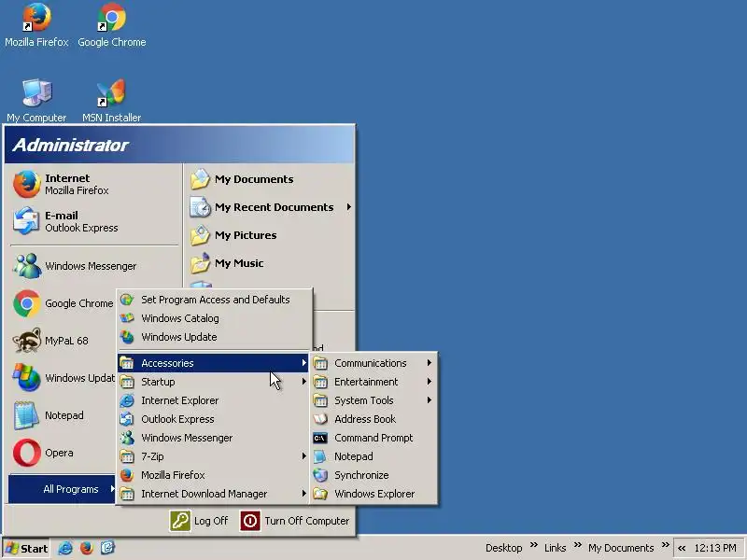Open Notepad in Start menu left pane

pyautogui.click(x=63, y=415)
